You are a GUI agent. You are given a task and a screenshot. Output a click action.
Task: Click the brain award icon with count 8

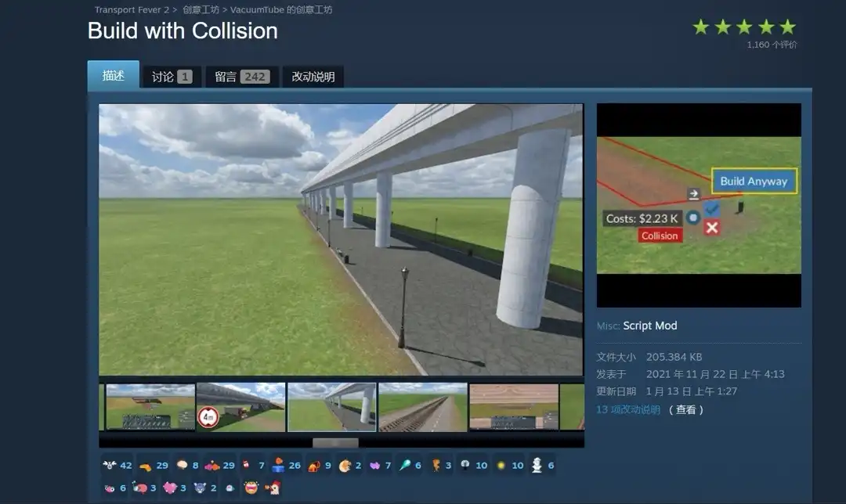point(182,465)
